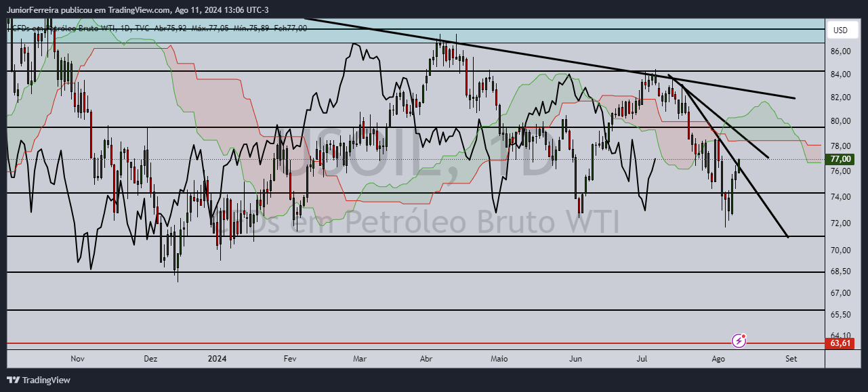The height and width of the screenshot is (392, 868).
Task: Click the Jun label on time axis
Action: tap(576, 359)
